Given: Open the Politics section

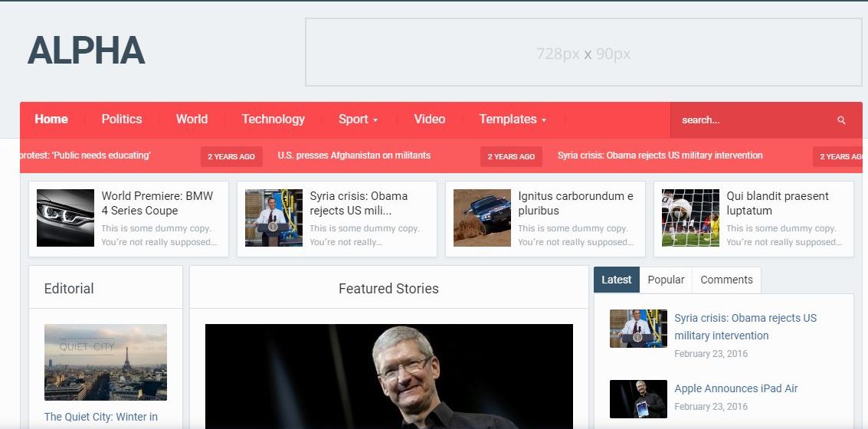Looking at the screenshot, I should click(122, 119).
